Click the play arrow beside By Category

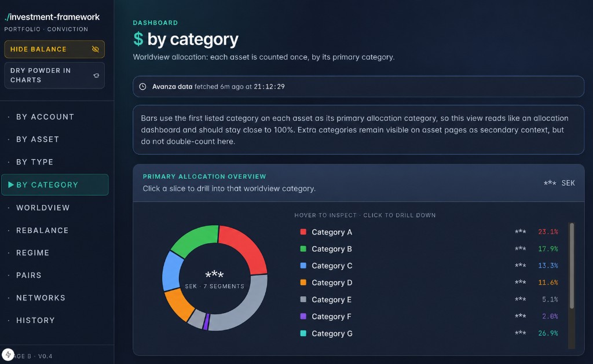pyautogui.click(x=11, y=185)
